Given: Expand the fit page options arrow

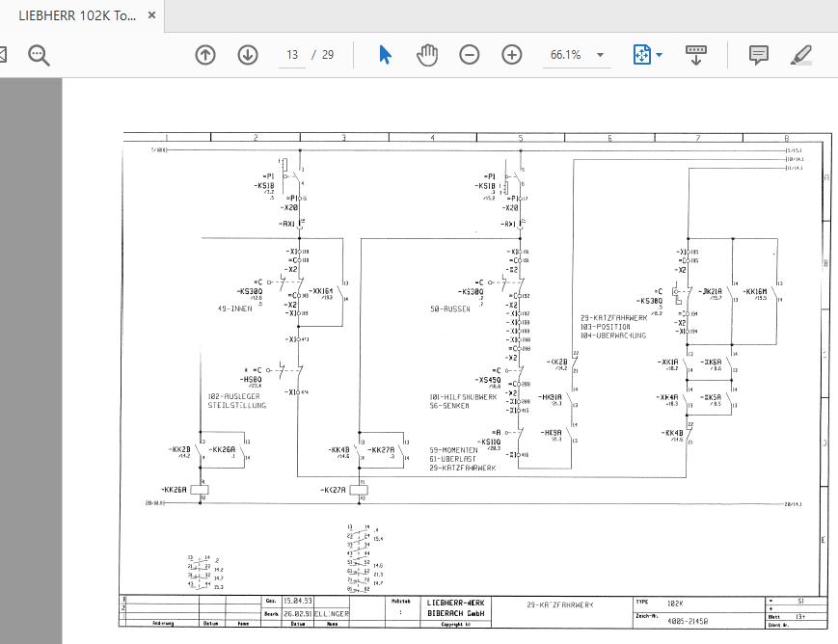Looking at the screenshot, I should click(x=660, y=55).
